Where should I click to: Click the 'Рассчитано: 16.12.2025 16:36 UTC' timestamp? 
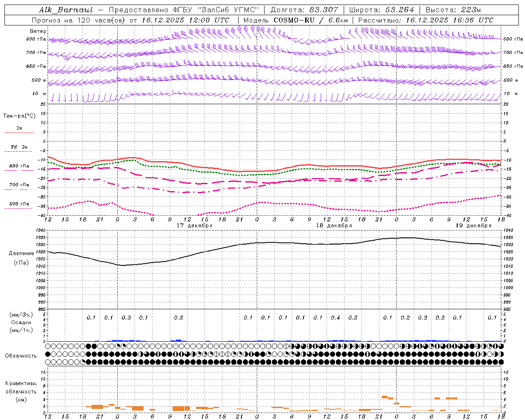(x=426, y=20)
